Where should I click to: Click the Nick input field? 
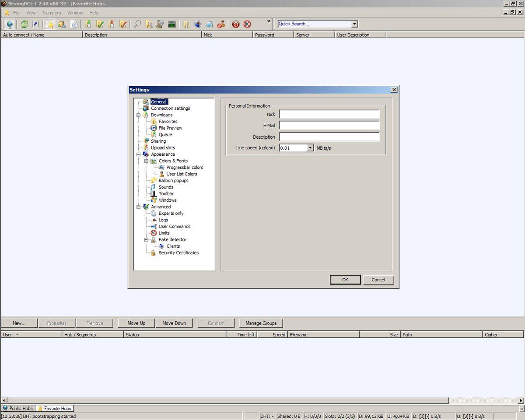[329, 115]
